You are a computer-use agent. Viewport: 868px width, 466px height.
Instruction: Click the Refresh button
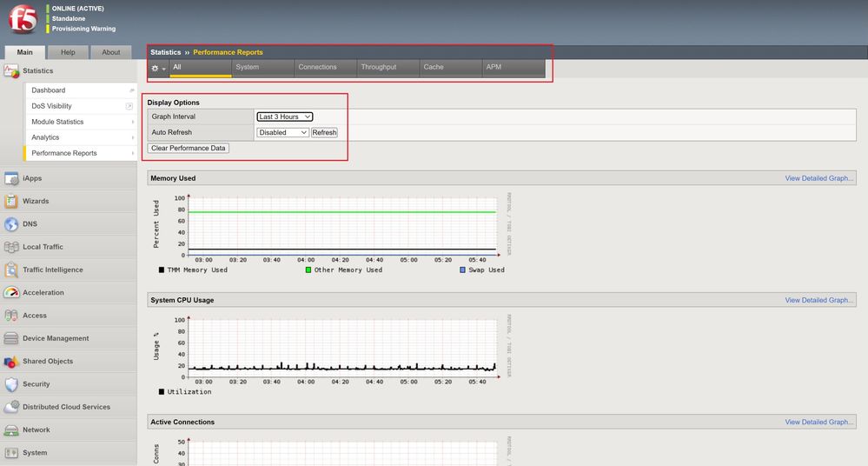point(324,133)
